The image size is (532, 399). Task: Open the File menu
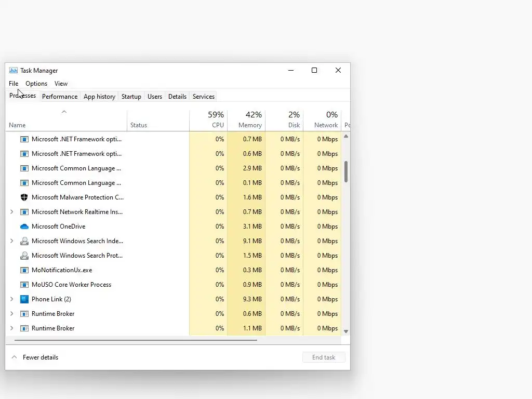14,84
